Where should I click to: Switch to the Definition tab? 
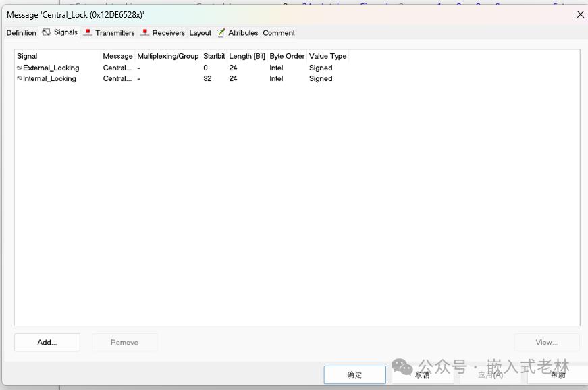click(x=22, y=33)
